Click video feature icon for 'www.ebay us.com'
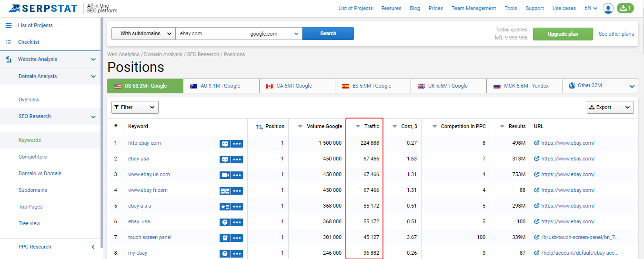 click(225, 175)
